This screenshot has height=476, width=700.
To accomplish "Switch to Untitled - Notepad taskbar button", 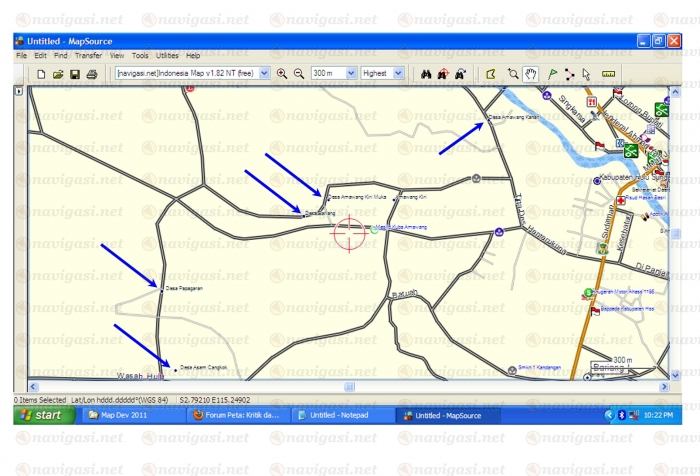I will point(341,415).
